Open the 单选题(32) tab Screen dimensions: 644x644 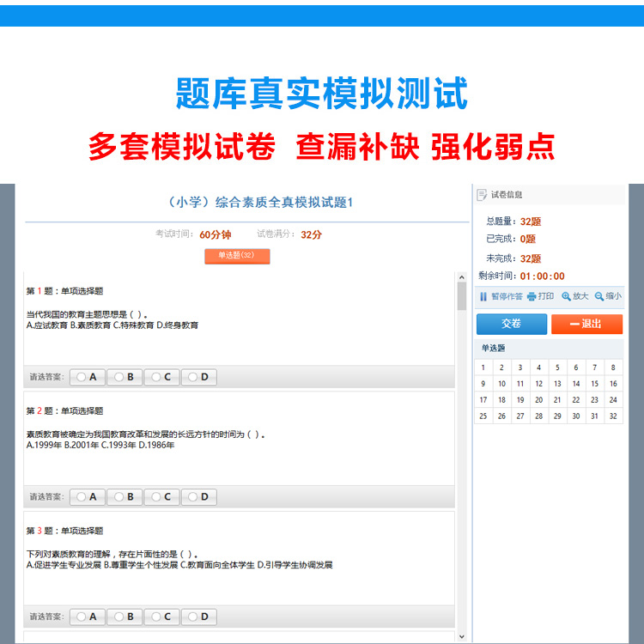coord(237,256)
